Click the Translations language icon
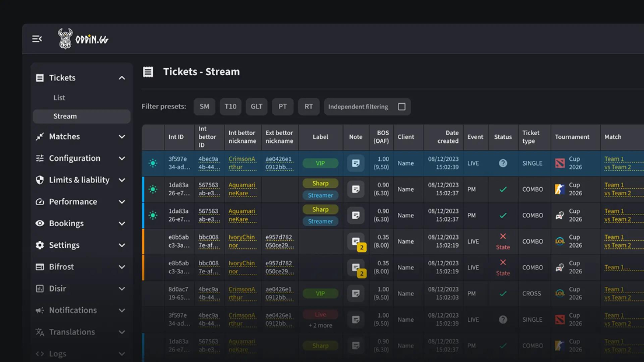The width and height of the screenshot is (644, 362). click(40, 332)
